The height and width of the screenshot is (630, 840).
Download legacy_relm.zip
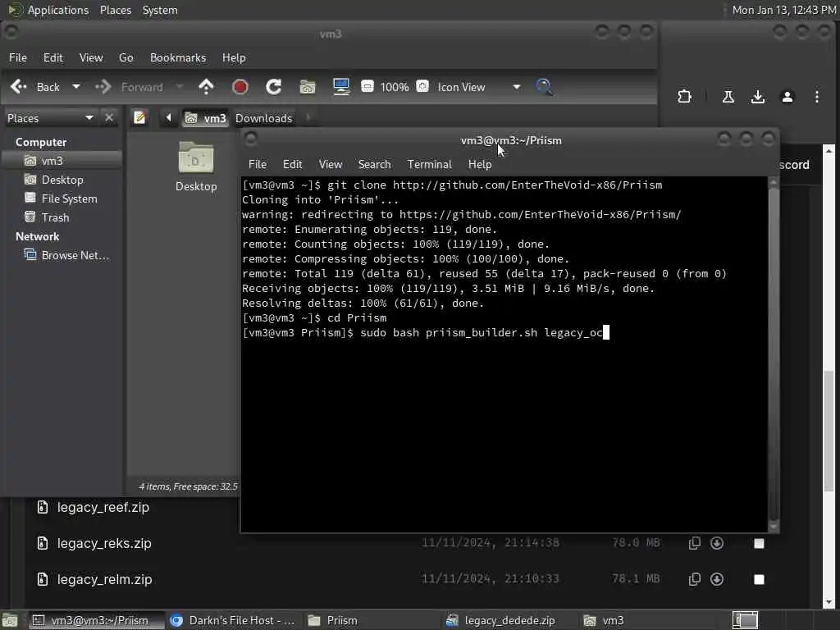717,579
